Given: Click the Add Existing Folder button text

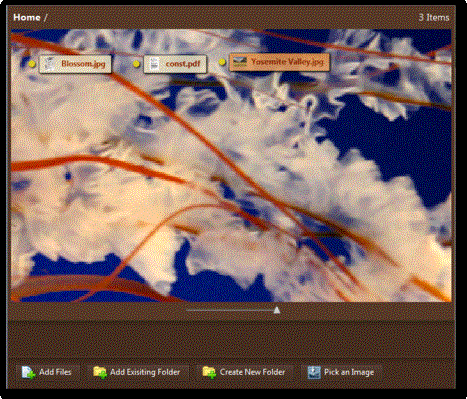Looking at the screenshot, I should coord(145,372).
